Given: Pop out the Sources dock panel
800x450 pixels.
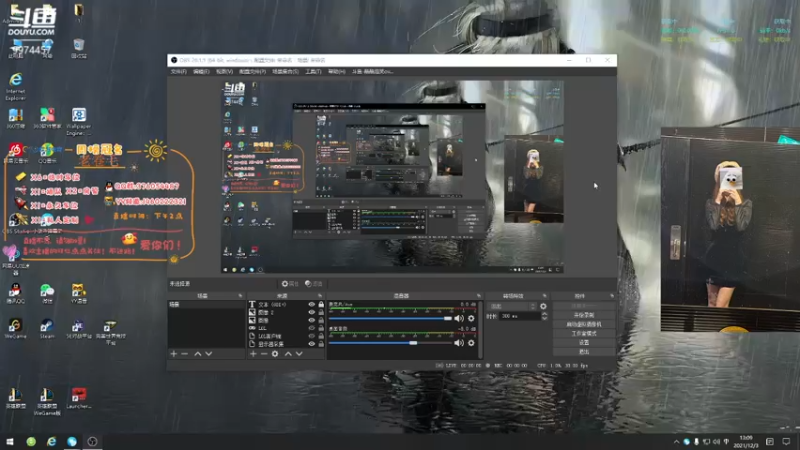Looking at the screenshot, I should click(320, 296).
